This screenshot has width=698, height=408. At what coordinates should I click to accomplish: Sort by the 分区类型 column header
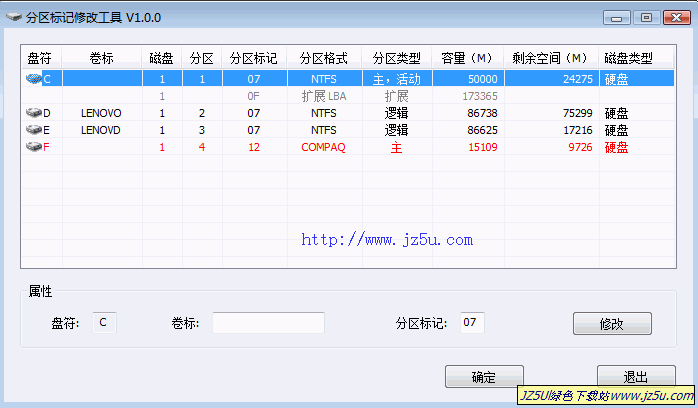pos(397,58)
